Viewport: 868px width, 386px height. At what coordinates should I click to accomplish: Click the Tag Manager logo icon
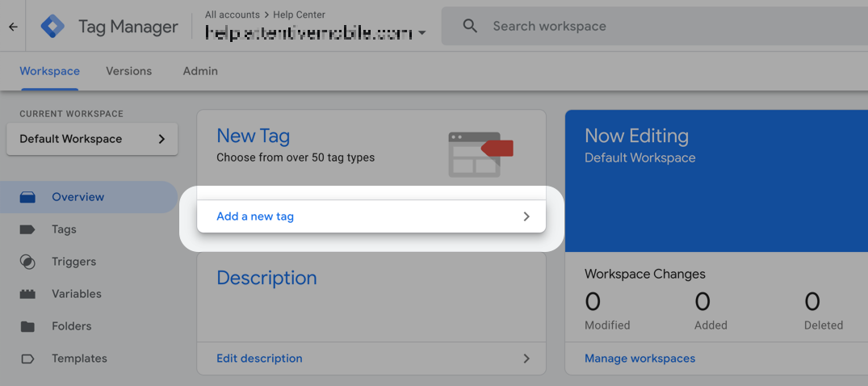click(x=52, y=26)
